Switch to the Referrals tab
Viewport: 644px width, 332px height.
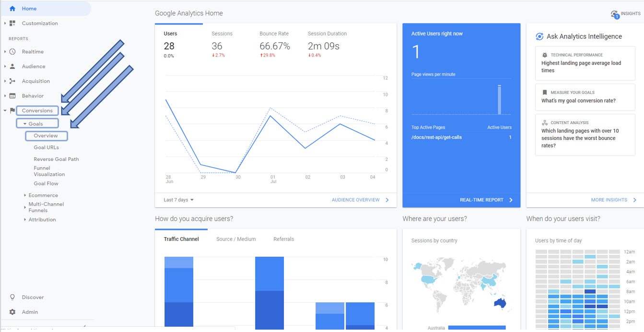(x=284, y=239)
